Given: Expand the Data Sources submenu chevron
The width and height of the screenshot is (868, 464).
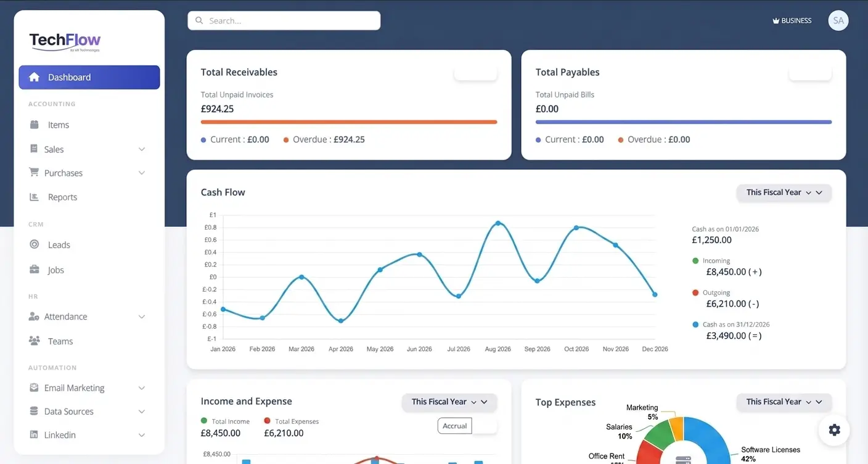Looking at the screenshot, I should point(142,412).
